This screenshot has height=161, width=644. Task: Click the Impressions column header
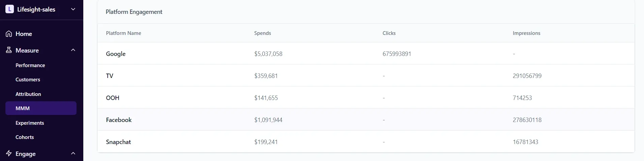pyautogui.click(x=526, y=33)
